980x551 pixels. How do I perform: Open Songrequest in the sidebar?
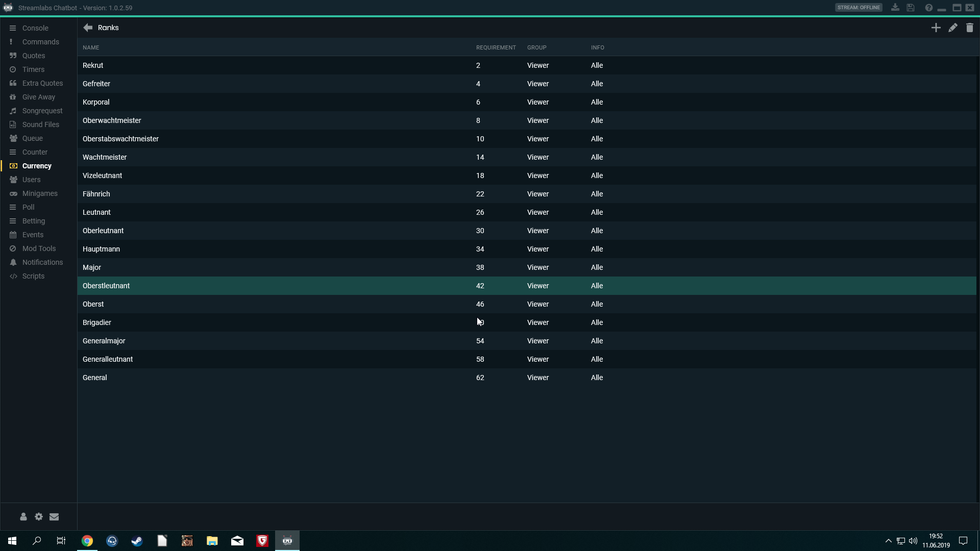(x=42, y=111)
